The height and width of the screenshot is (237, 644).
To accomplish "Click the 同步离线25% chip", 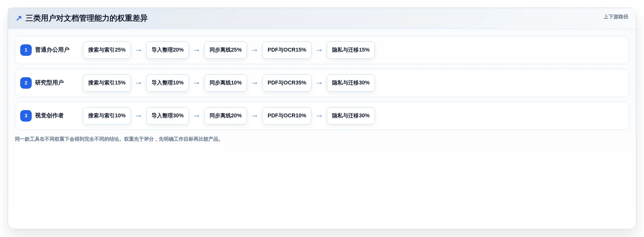I will [x=226, y=50].
